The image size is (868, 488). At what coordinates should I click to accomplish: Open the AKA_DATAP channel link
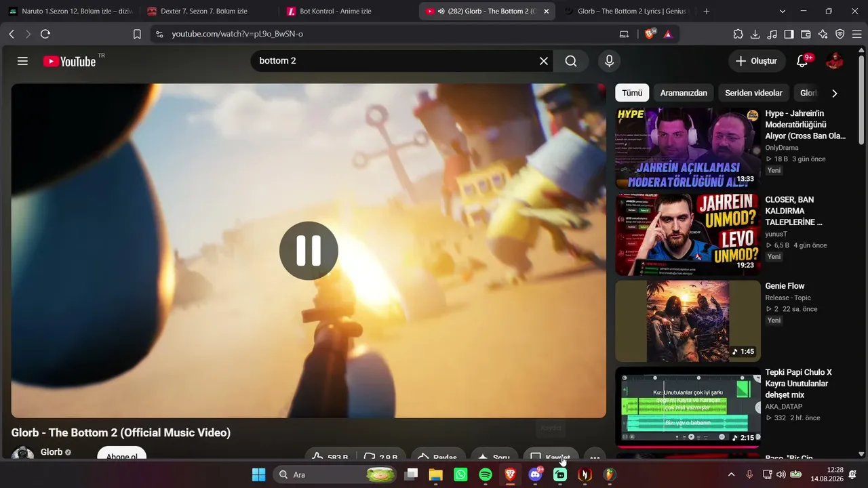tap(783, 407)
